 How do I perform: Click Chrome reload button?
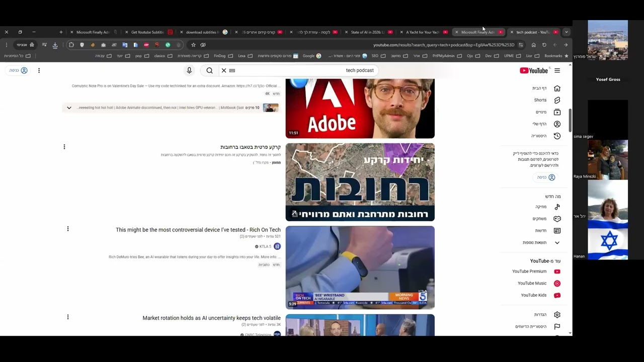click(x=544, y=45)
